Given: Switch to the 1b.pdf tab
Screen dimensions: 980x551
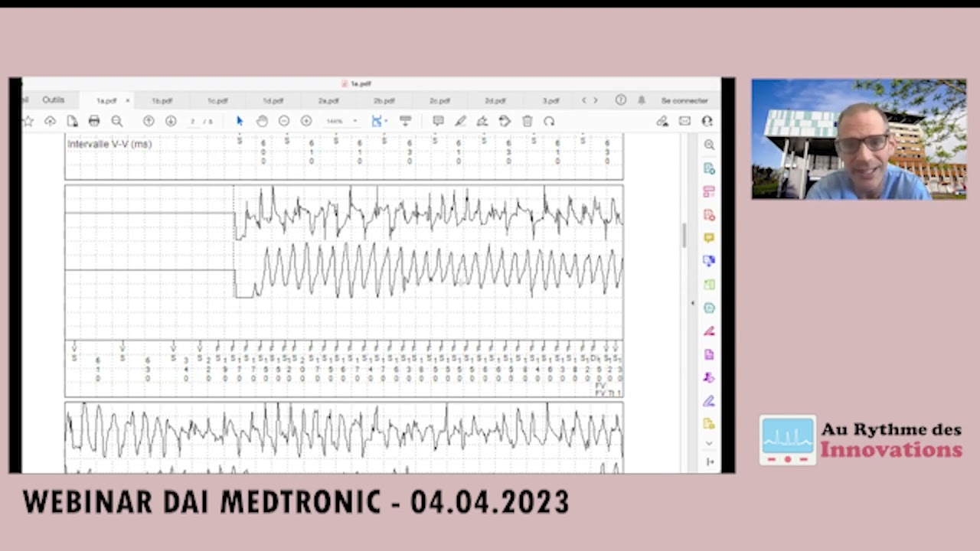Looking at the screenshot, I should pos(162,100).
